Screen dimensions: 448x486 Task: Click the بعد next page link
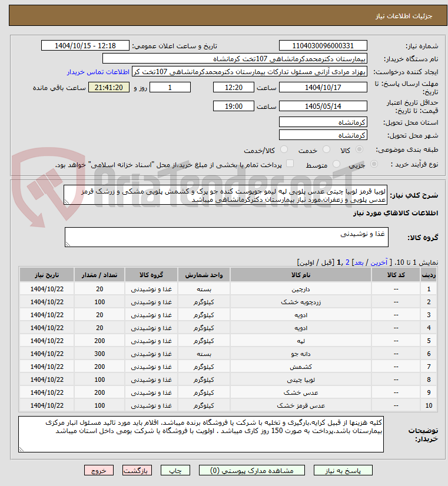[x=359, y=262]
